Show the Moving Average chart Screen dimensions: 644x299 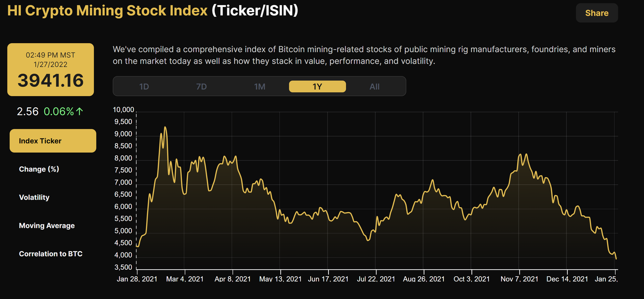(47, 226)
